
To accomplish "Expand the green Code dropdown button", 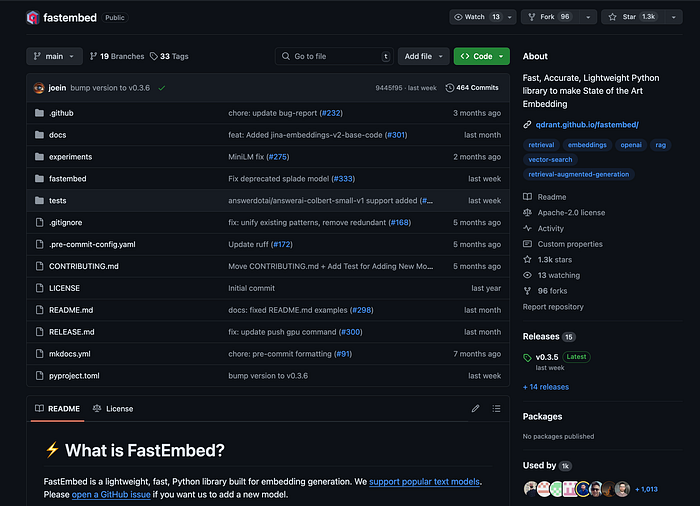I will tap(481, 56).
